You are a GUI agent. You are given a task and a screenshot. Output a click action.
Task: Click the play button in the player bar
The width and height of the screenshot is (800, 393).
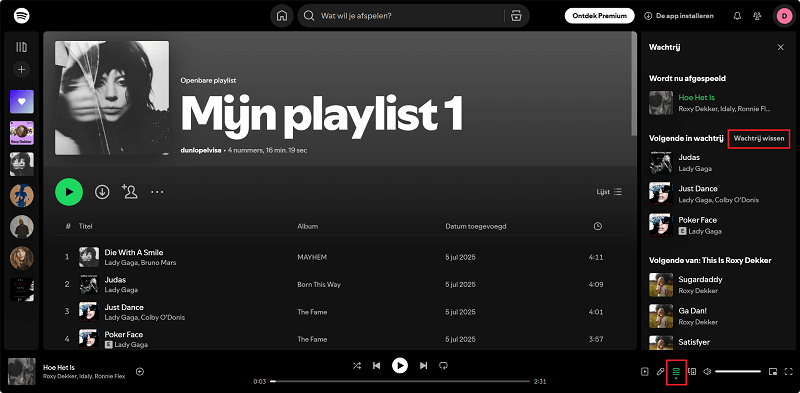click(400, 365)
